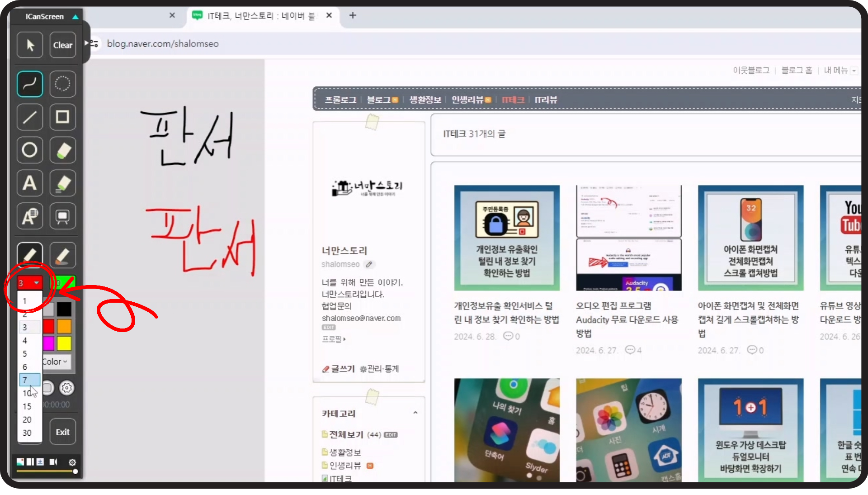Click the 글쓰기 write post link
Viewport: 868px width, 495px height.
point(339,369)
